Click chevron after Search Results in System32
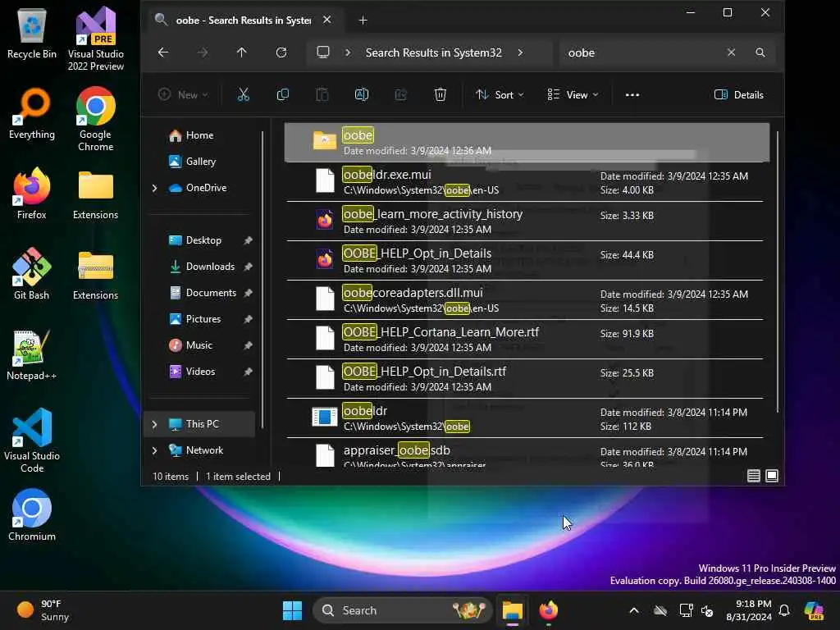The image size is (840, 630). point(520,52)
